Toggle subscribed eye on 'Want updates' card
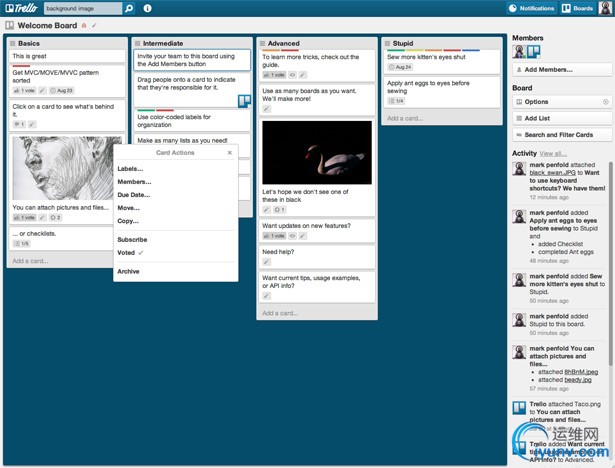Screen dimensions: 615x468 293,236
